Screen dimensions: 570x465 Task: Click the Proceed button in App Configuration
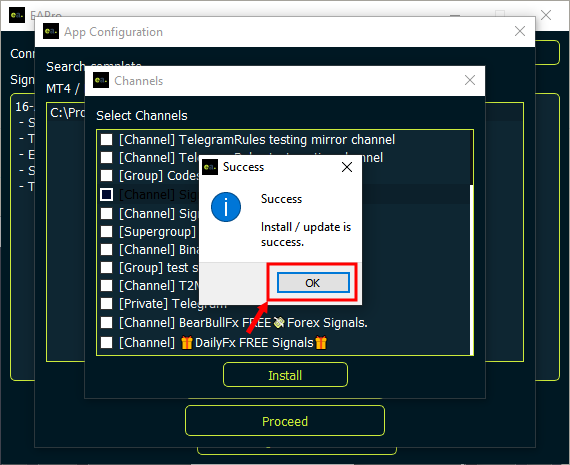[285, 421]
